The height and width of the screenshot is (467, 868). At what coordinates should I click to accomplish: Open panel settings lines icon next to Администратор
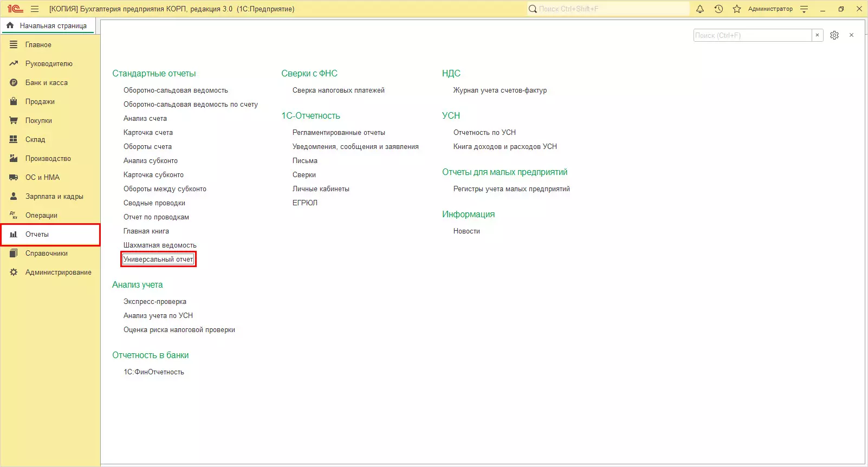[804, 9]
